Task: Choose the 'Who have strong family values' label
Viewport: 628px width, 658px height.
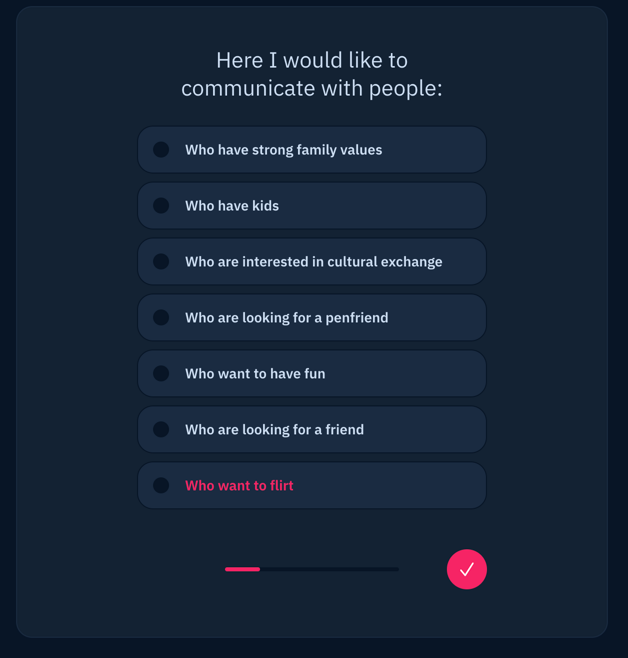Action: pyautogui.click(x=283, y=150)
